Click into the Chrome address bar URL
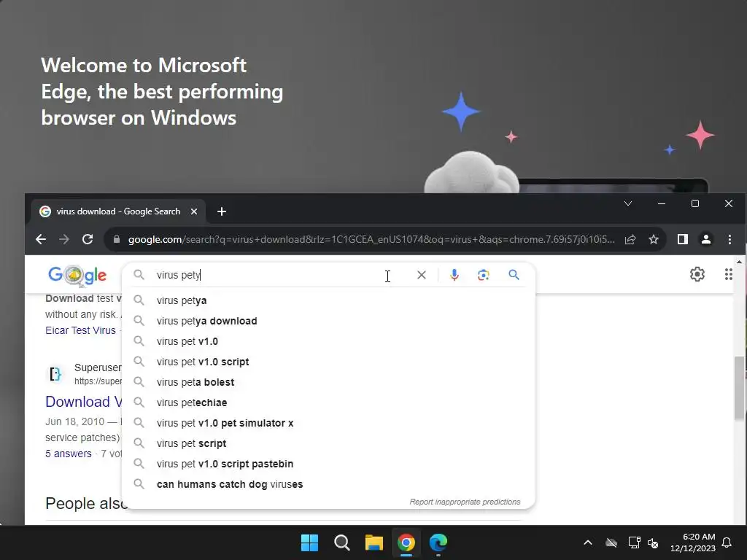 (371, 239)
